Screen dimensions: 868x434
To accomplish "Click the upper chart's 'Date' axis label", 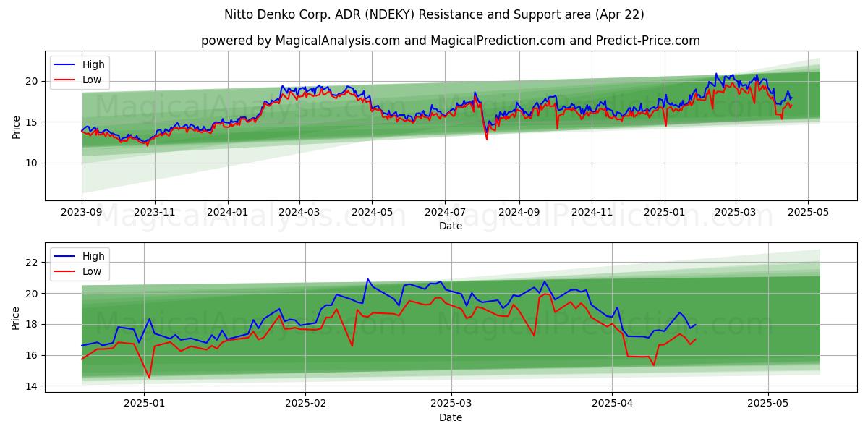I will click(x=450, y=226).
